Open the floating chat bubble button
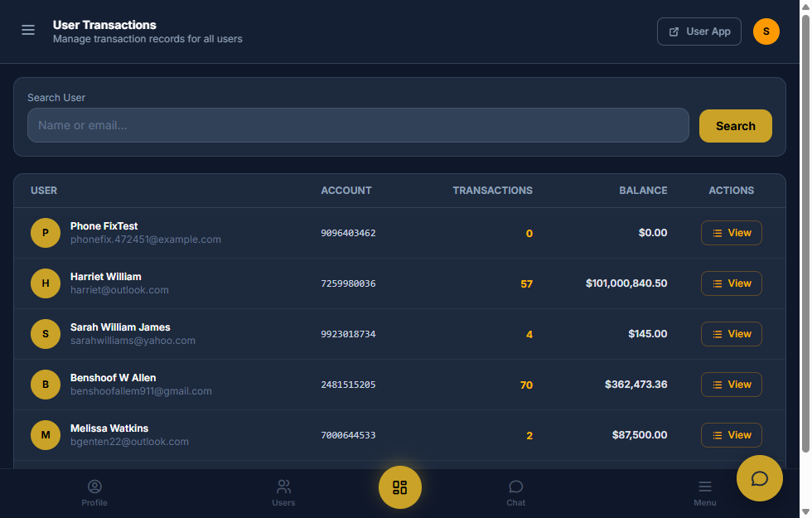The height and width of the screenshot is (518, 812). 759,478
